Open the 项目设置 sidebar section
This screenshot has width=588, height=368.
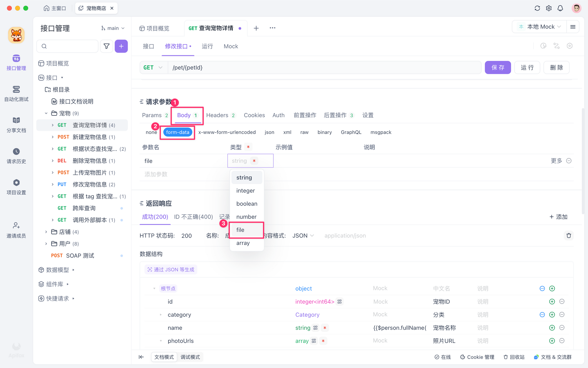[x=16, y=187]
